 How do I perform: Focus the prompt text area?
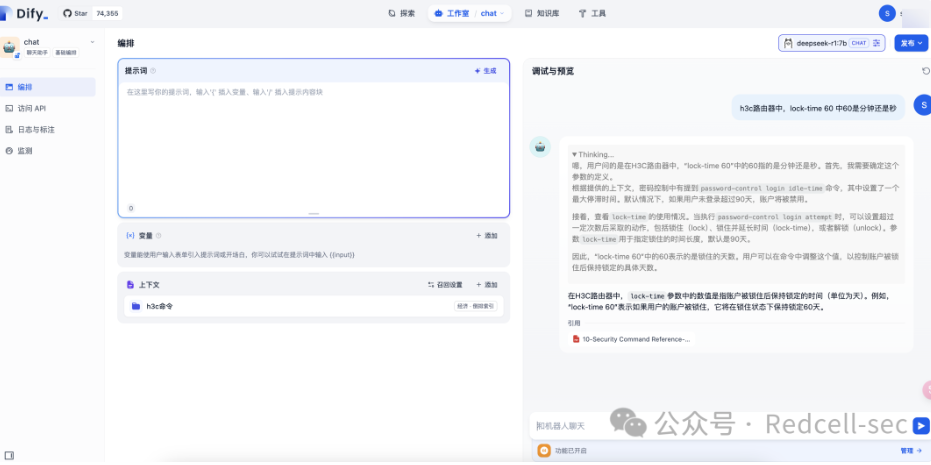tap(314, 143)
